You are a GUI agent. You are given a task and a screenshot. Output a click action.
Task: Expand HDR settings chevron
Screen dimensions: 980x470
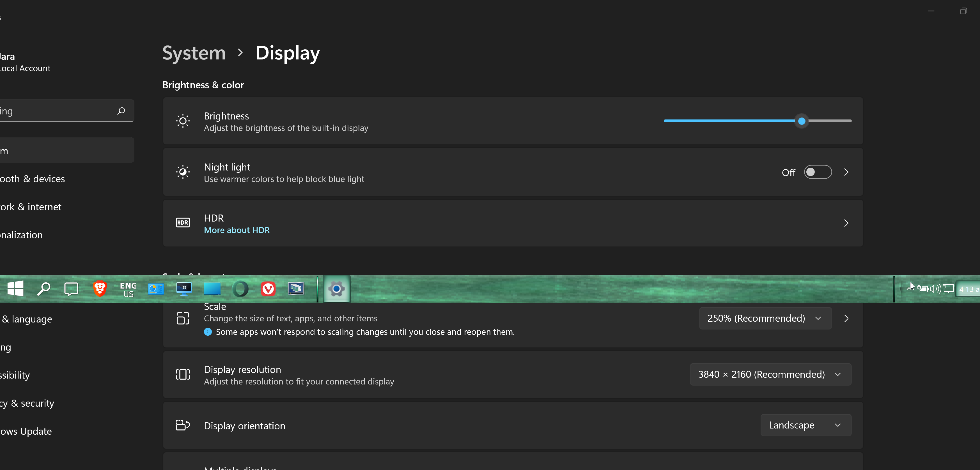[846, 223]
